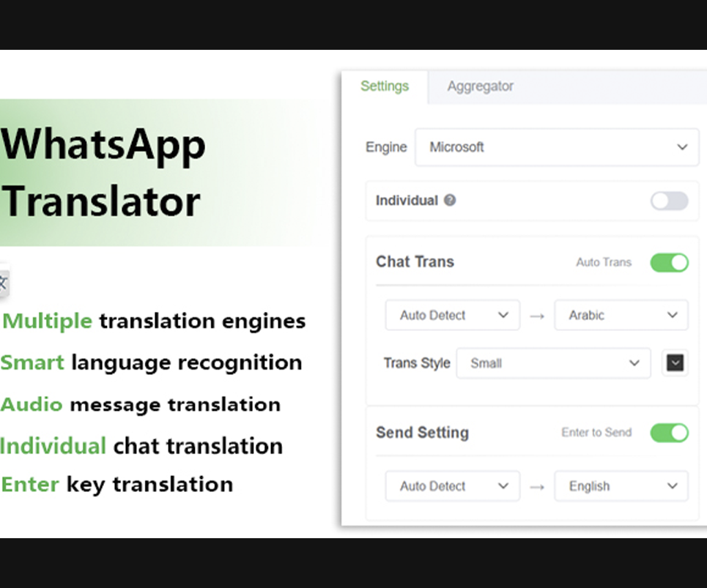Click the Engine label text
Image resolution: width=707 pixels, height=588 pixels.
tap(385, 147)
